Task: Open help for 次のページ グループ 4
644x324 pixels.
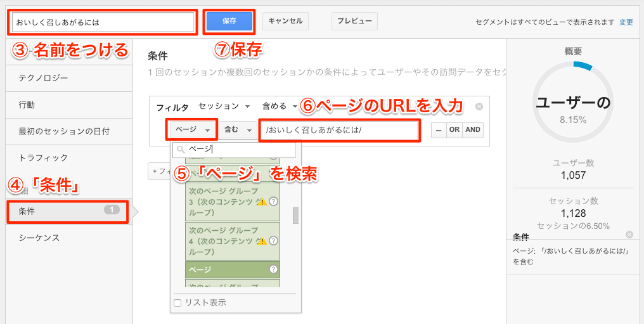Action: [274, 241]
